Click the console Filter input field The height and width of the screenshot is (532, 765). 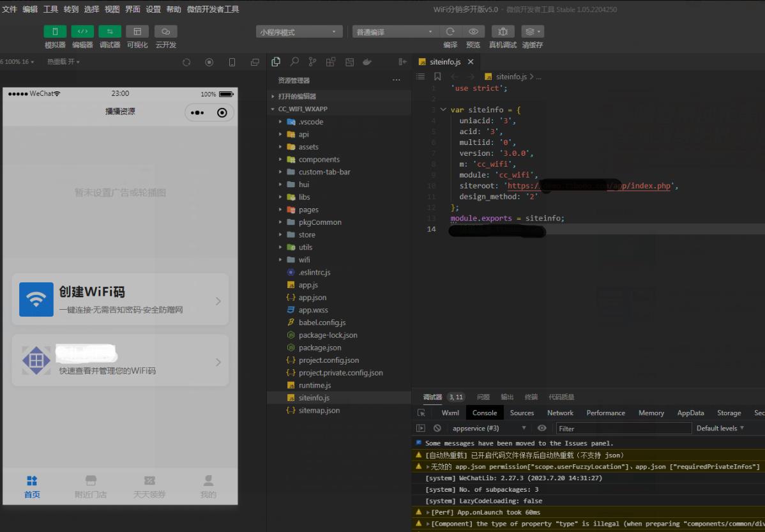click(x=623, y=429)
